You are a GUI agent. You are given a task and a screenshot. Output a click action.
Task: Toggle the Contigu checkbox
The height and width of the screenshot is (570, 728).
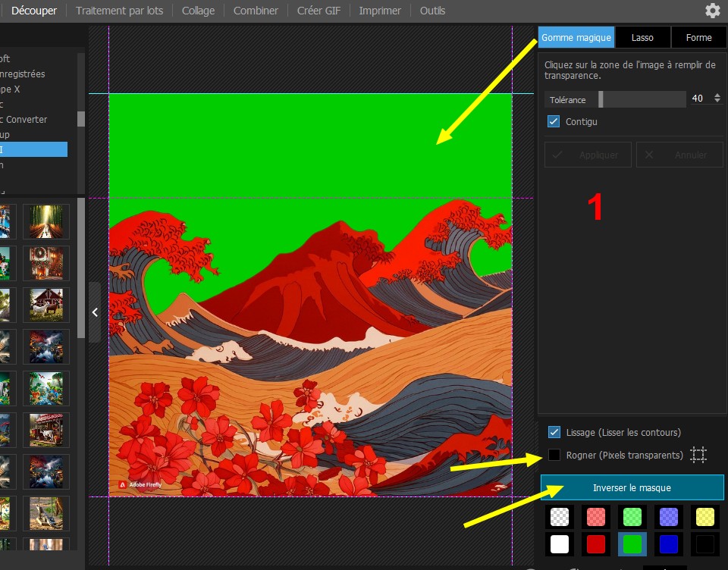(x=554, y=121)
